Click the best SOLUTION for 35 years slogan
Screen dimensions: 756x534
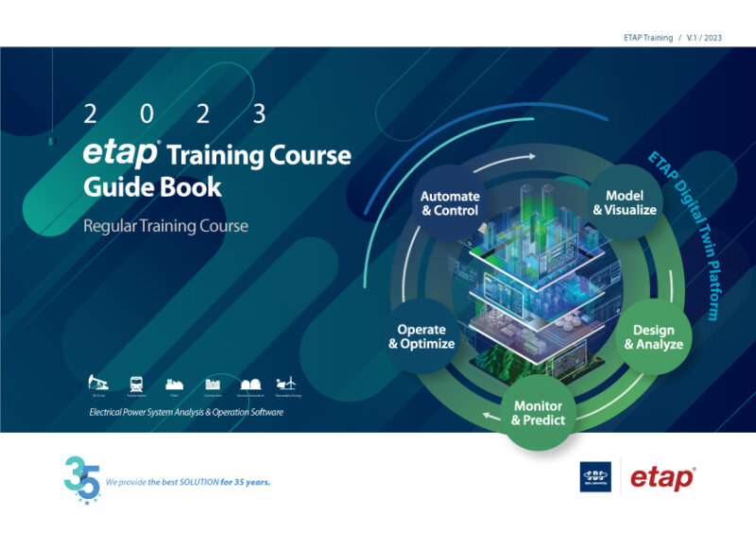(x=188, y=482)
